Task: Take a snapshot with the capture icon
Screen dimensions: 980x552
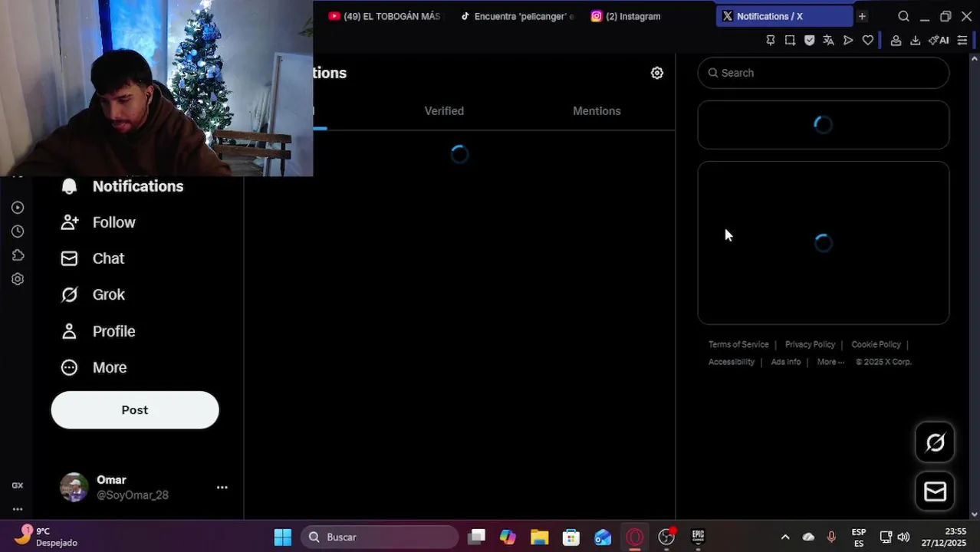Action: click(x=790, y=41)
